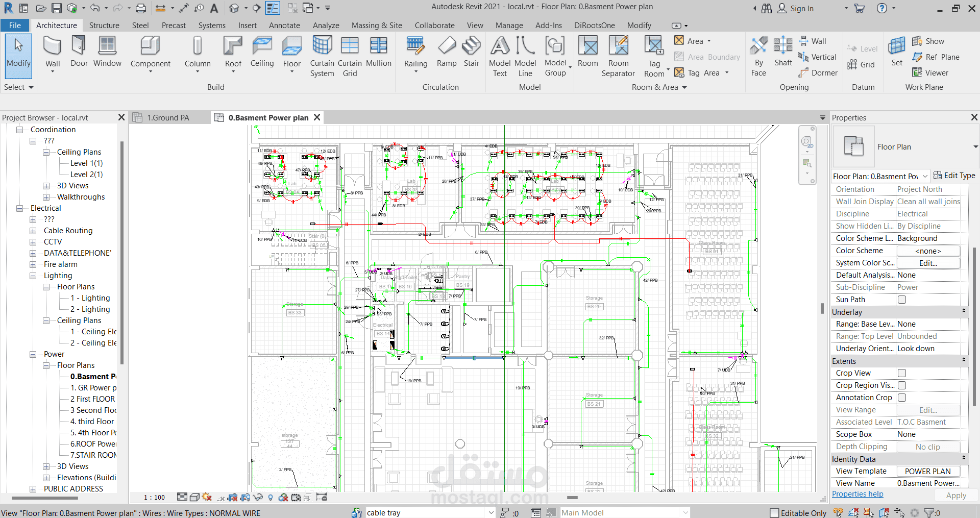Pick the Shaft opening tool

pyautogui.click(x=783, y=52)
